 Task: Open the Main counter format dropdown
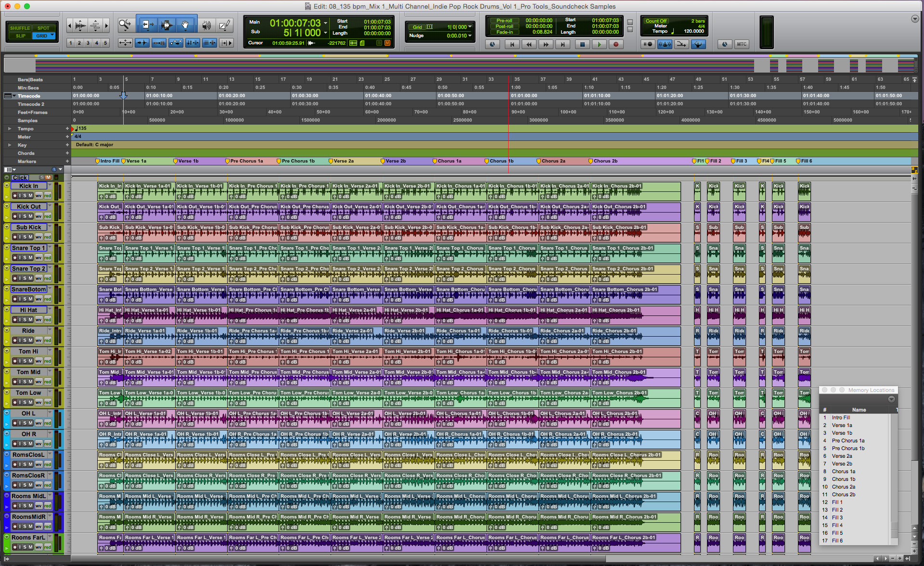pos(326,23)
